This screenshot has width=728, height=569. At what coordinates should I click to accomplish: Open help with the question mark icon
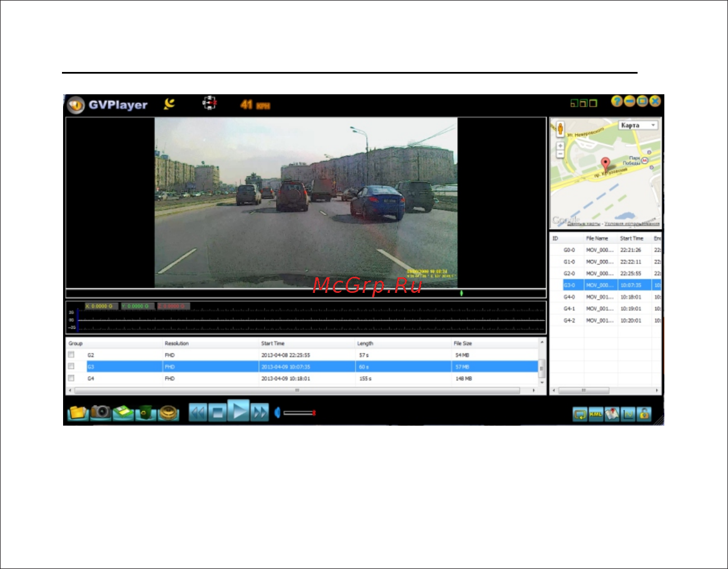pyautogui.click(x=617, y=101)
